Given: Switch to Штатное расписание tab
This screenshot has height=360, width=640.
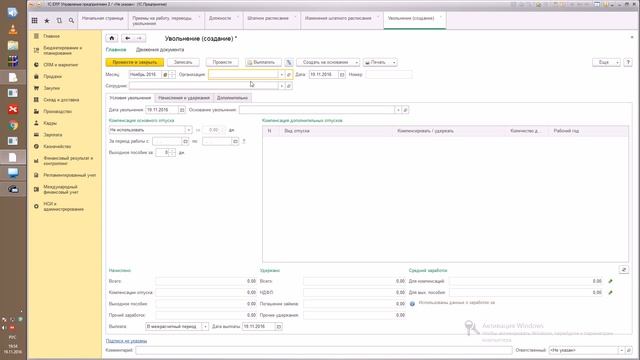Looking at the screenshot, I should tap(268, 18).
